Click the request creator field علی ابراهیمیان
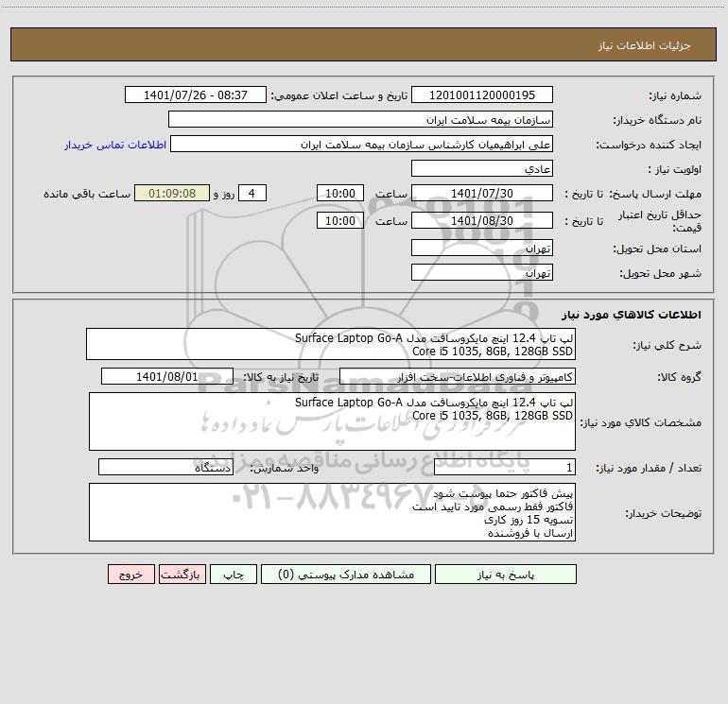 [x=362, y=144]
